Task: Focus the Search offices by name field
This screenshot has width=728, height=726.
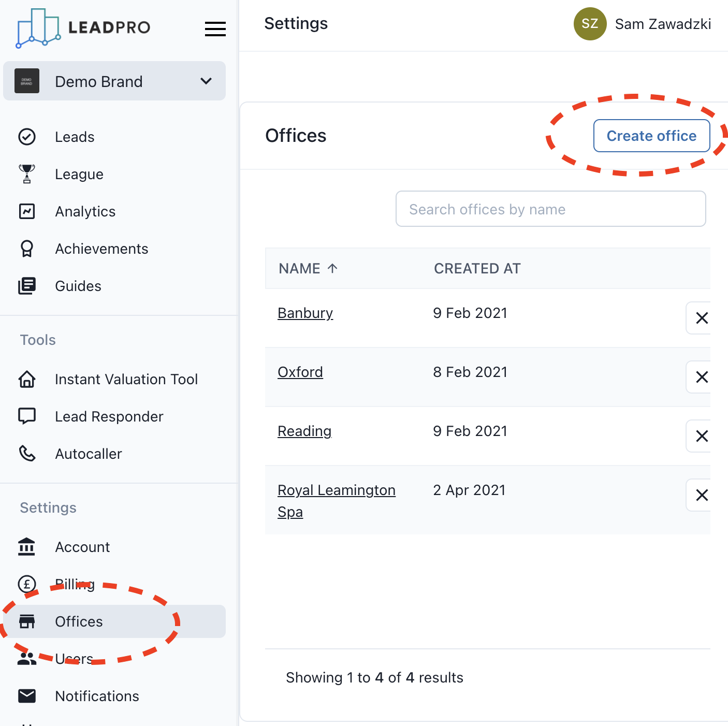Action: click(550, 209)
